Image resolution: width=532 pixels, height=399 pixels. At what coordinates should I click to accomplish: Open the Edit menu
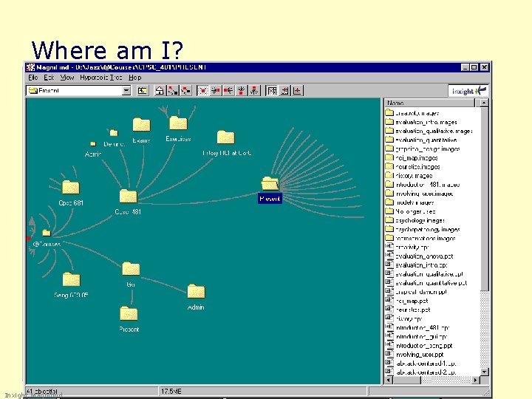click(49, 78)
